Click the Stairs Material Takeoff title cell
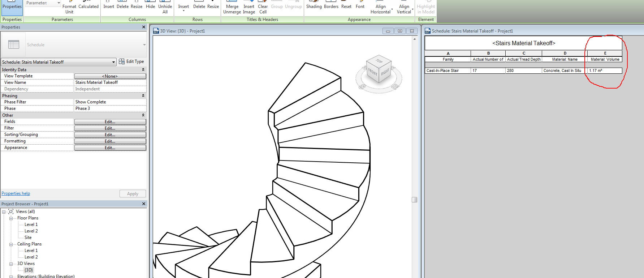The height and width of the screenshot is (278, 644). tap(524, 43)
